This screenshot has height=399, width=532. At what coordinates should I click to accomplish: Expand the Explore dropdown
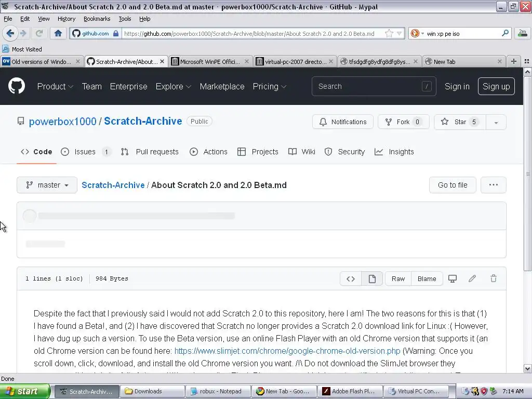pos(173,86)
